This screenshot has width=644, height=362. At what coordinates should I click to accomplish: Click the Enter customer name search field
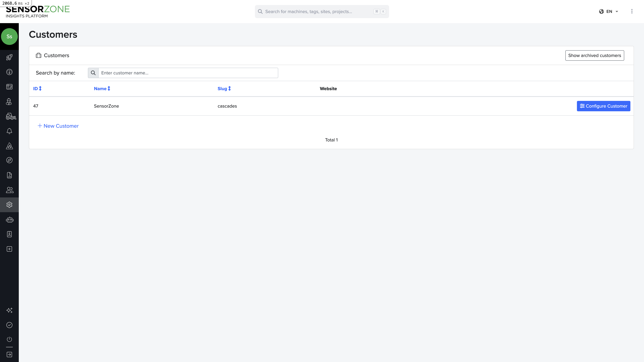tap(188, 73)
